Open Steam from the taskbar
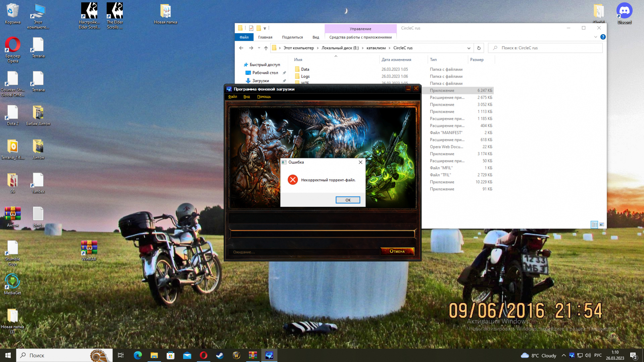Screen dimensions: 644x362 coord(220,355)
